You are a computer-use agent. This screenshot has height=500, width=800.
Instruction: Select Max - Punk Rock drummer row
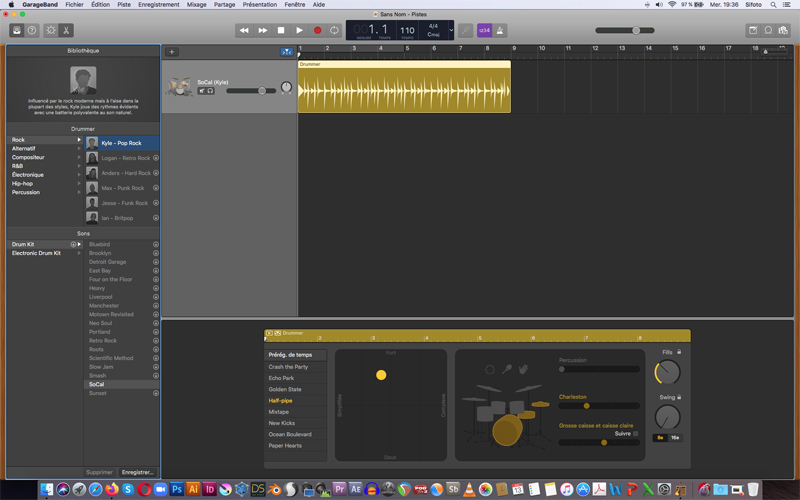point(122,188)
